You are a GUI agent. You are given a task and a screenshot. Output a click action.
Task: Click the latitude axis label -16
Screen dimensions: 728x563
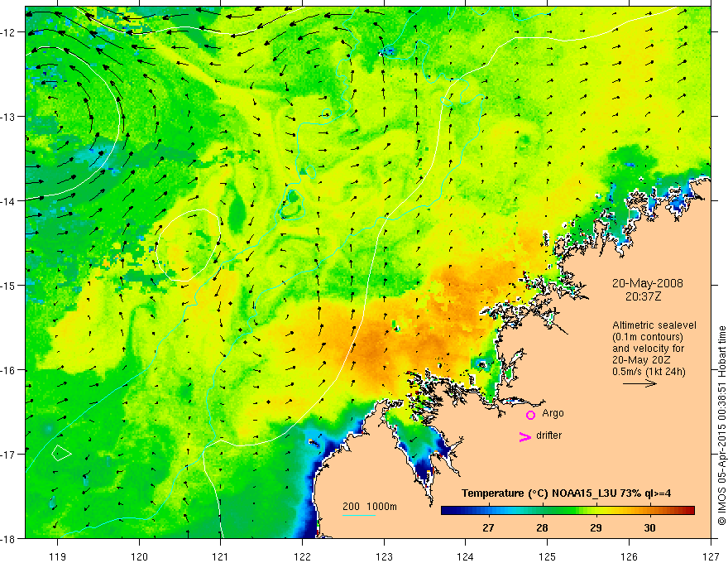pyautogui.click(x=7, y=370)
